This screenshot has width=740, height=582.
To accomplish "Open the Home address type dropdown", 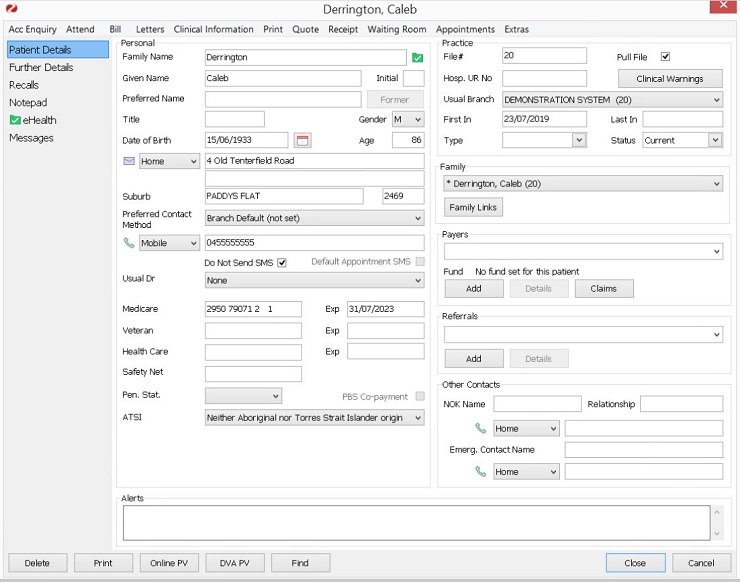I will pos(169,161).
